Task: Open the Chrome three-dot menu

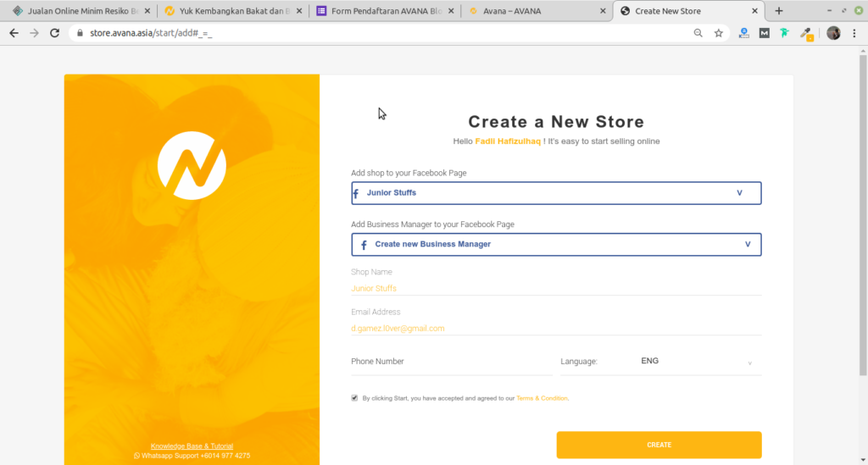Action: click(x=854, y=33)
